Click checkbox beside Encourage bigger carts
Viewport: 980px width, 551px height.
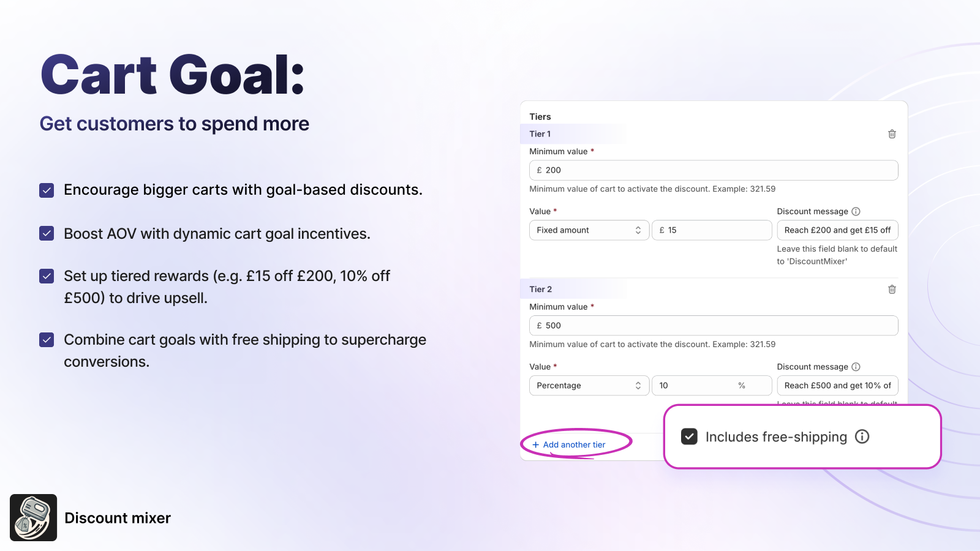(x=47, y=190)
